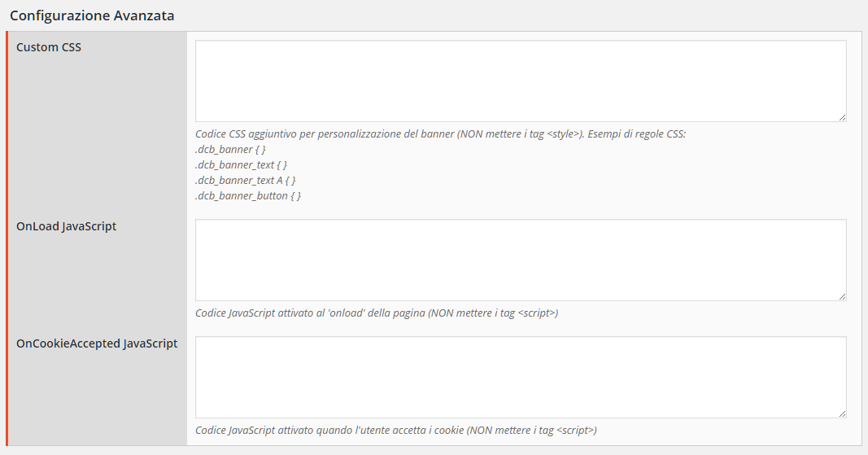
Task: Click the orange vertical bar beside the settings
Action: (7, 238)
